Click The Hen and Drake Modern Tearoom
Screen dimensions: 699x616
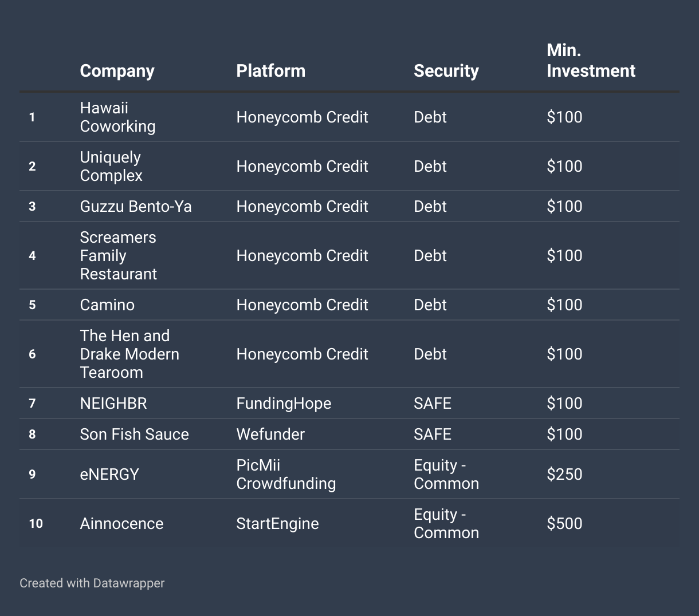[x=129, y=354]
